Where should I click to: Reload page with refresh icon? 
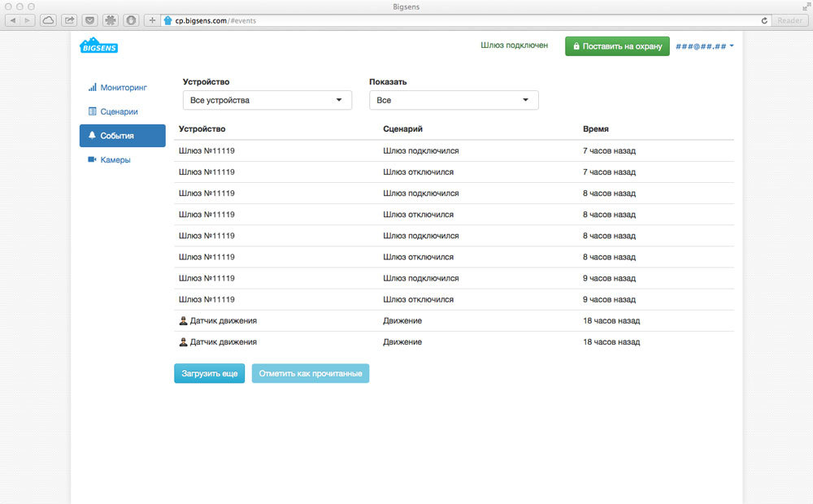[763, 21]
